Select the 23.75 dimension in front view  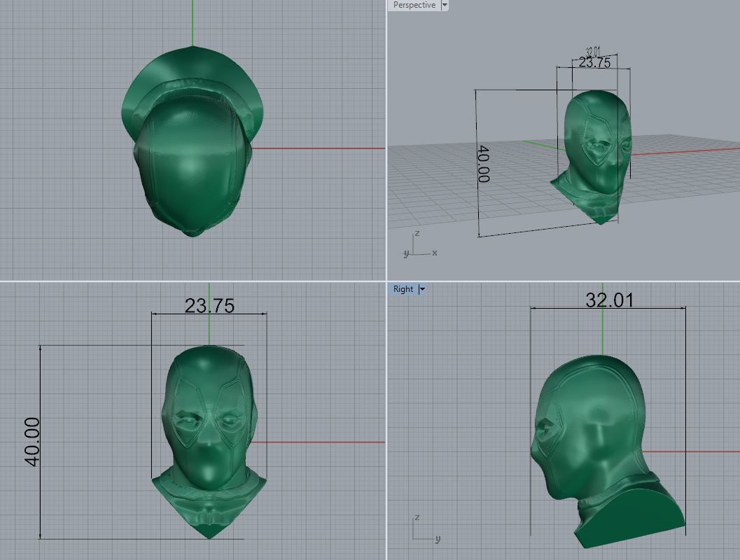coord(209,306)
